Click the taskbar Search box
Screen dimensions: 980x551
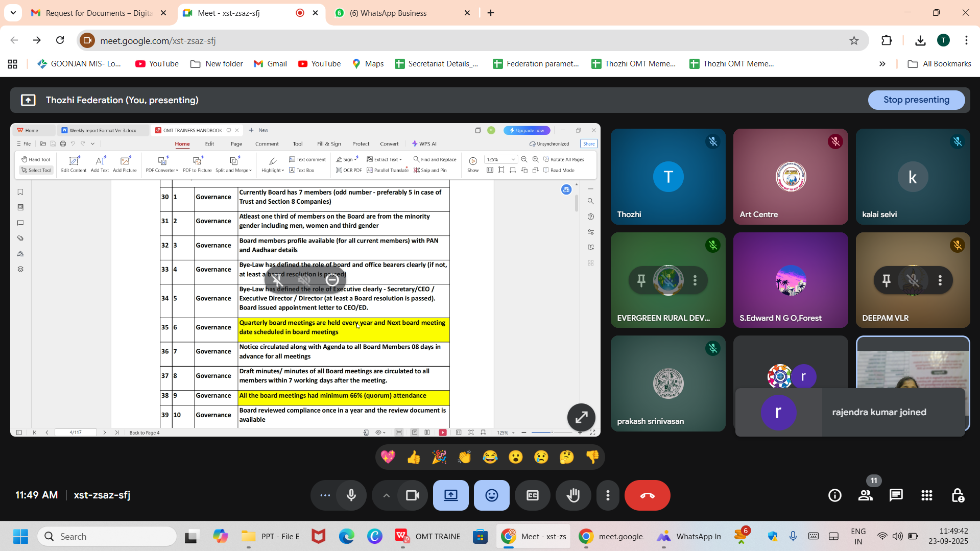(107, 536)
